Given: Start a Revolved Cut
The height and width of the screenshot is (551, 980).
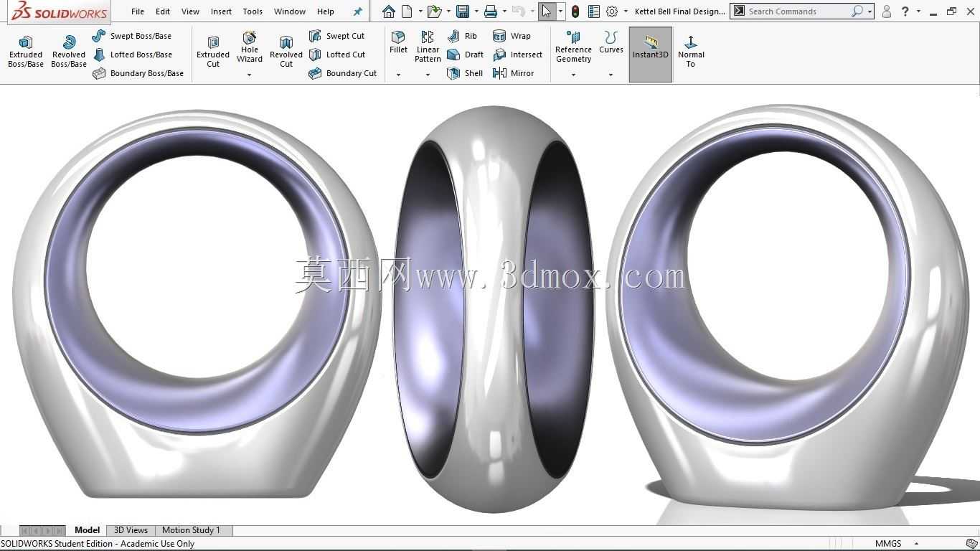Looking at the screenshot, I should pyautogui.click(x=286, y=52).
